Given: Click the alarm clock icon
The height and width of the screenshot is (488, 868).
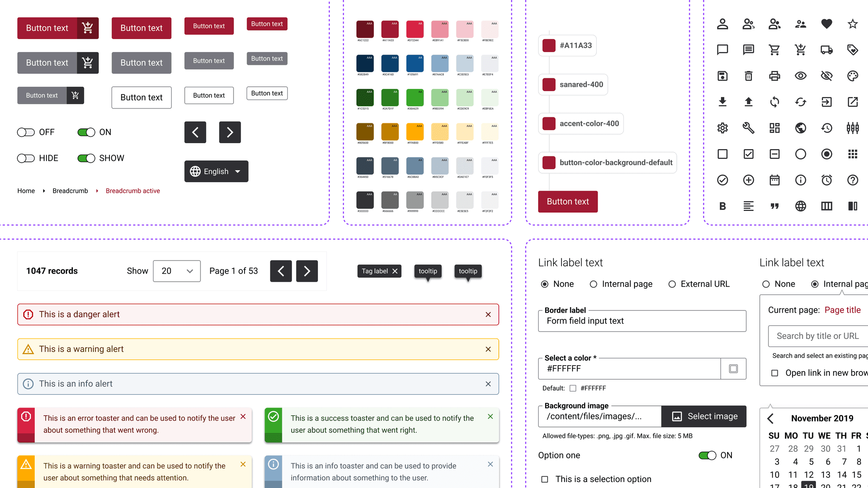Looking at the screenshot, I should (x=826, y=180).
